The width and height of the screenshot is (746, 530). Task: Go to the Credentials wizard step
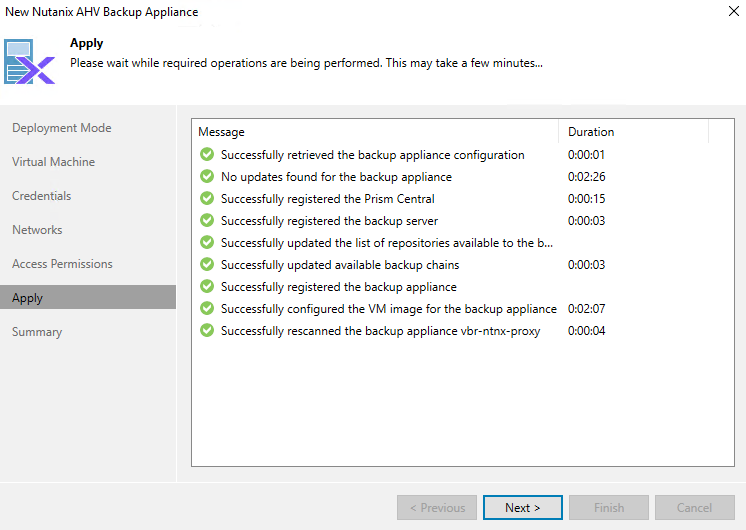pos(41,196)
